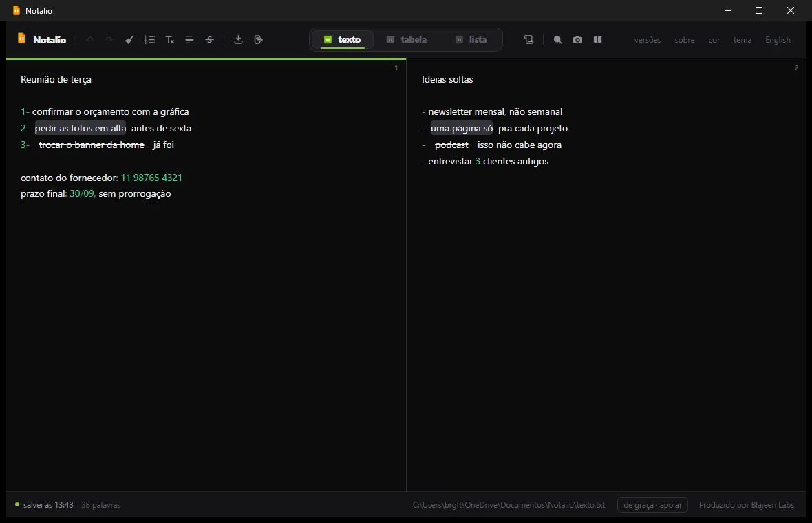Click the camera snapshot icon

[578, 40]
